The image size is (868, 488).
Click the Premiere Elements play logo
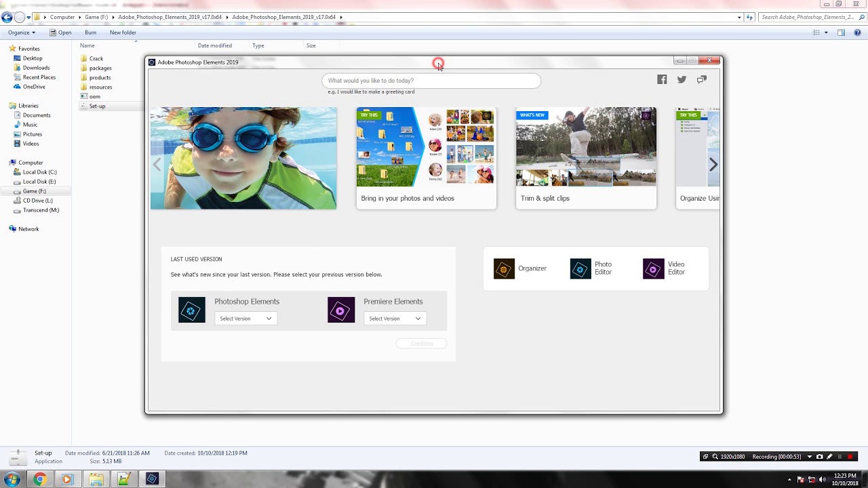[341, 310]
